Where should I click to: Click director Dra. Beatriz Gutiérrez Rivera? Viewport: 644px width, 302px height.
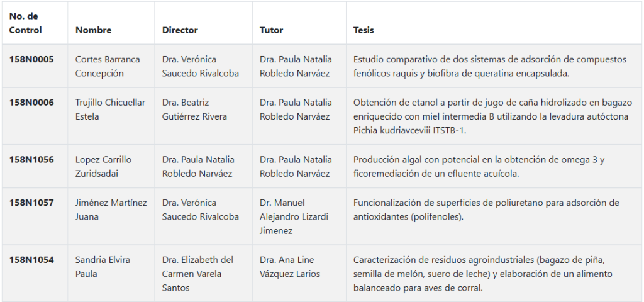point(194,109)
